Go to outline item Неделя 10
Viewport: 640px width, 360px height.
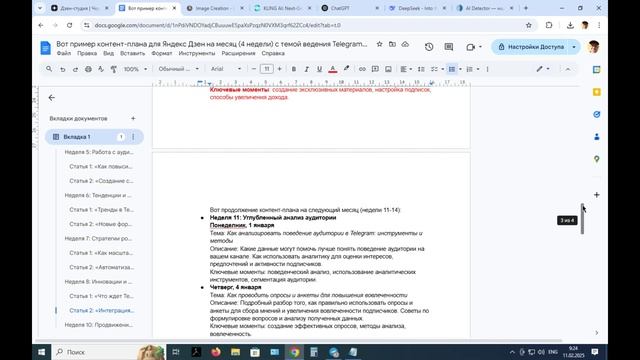(99, 325)
